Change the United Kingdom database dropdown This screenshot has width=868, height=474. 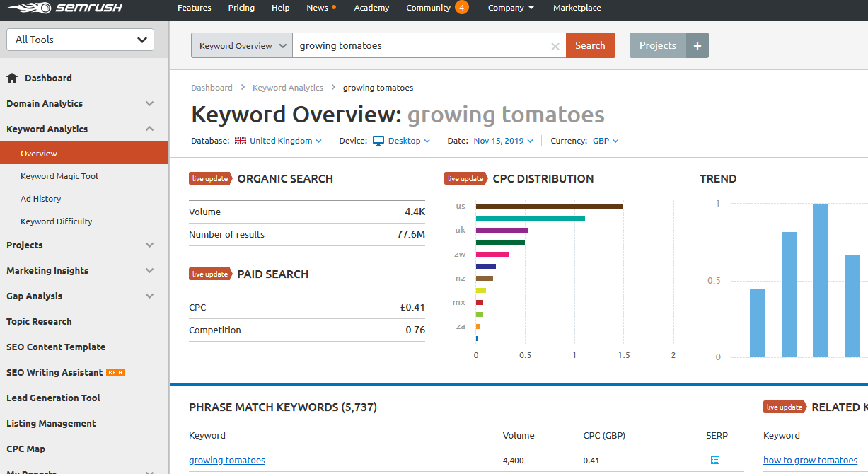[x=286, y=141]
